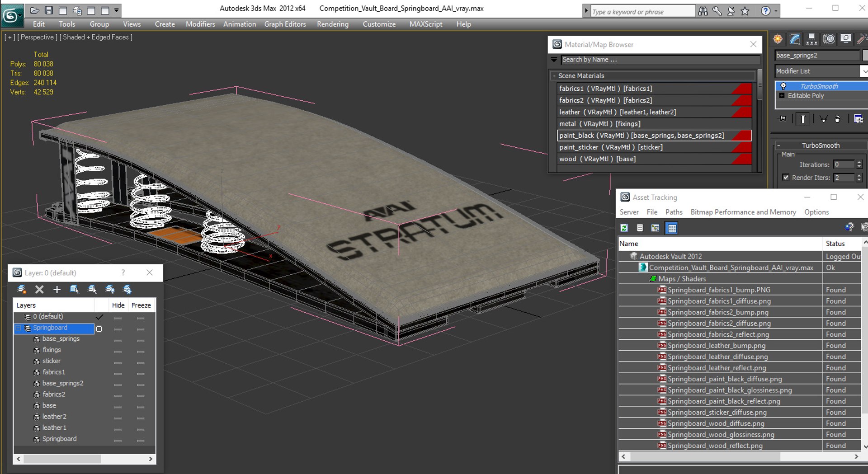This screenshot has width=868, height=474.
Task: Click the Open File icon in quick access toolbar
Action: [x=35, y=10]
